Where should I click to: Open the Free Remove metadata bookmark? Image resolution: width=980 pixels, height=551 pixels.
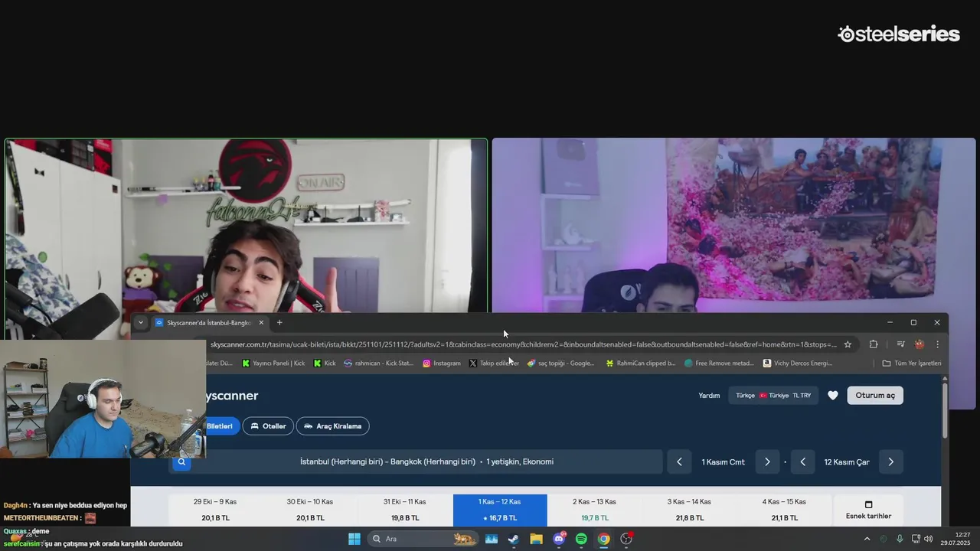(720, 364)
